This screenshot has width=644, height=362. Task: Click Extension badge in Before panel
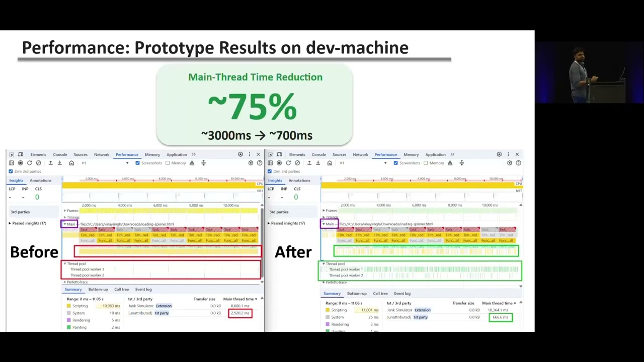point(164,306)
